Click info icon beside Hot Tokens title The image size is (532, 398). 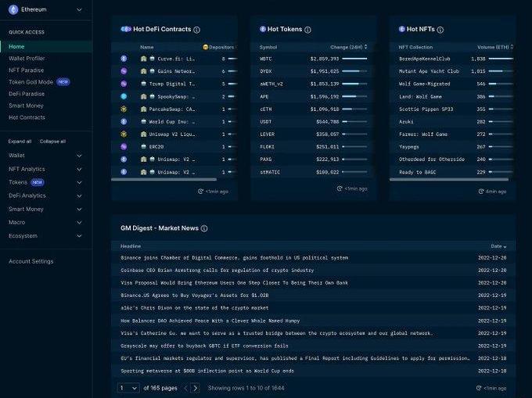pyautogui.click(x=307, y=30)
